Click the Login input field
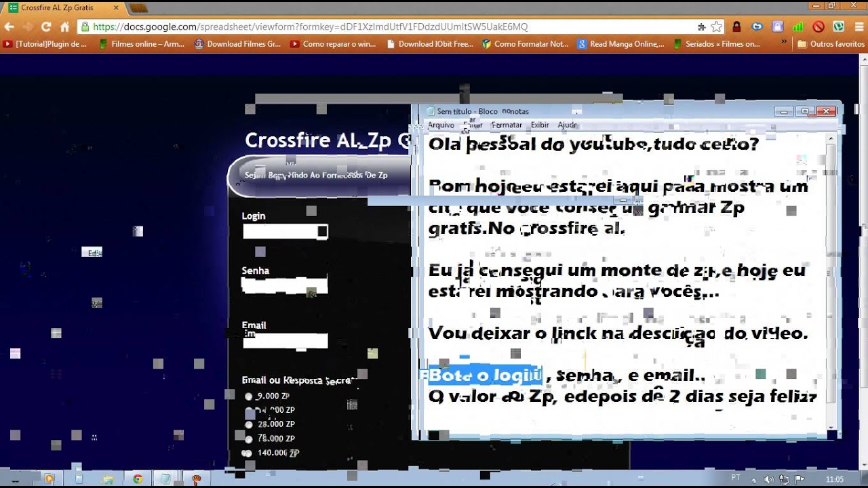 (285, 232)
